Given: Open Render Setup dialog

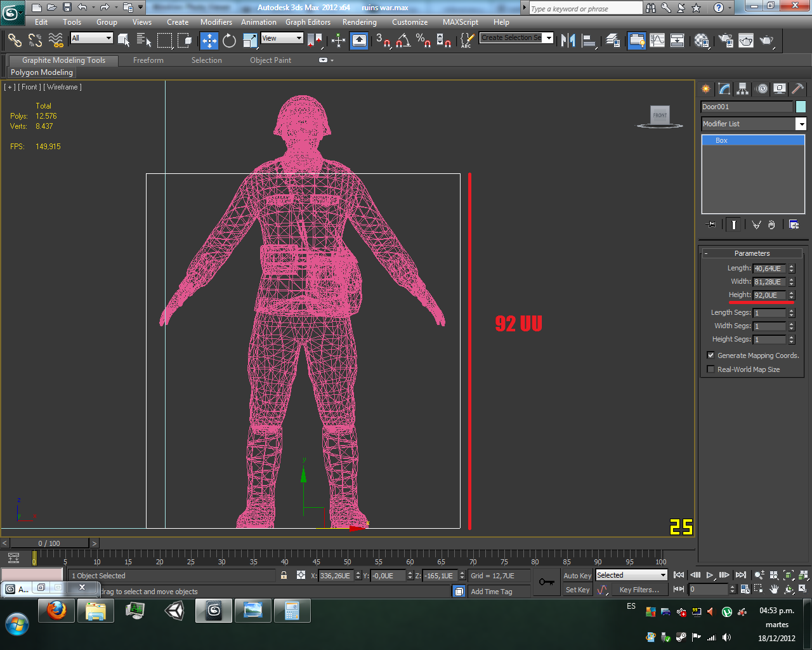Looking at the screenshot, I should point(726,41).
